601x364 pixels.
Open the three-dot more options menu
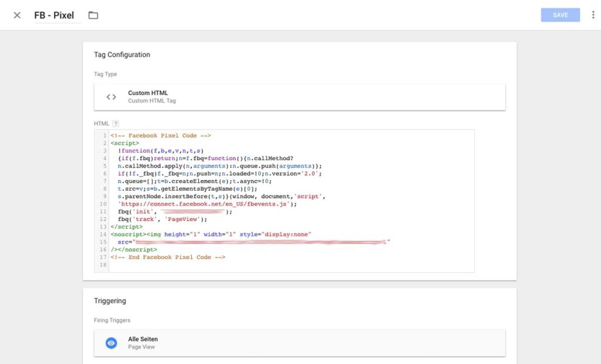[x=593, y=15]
